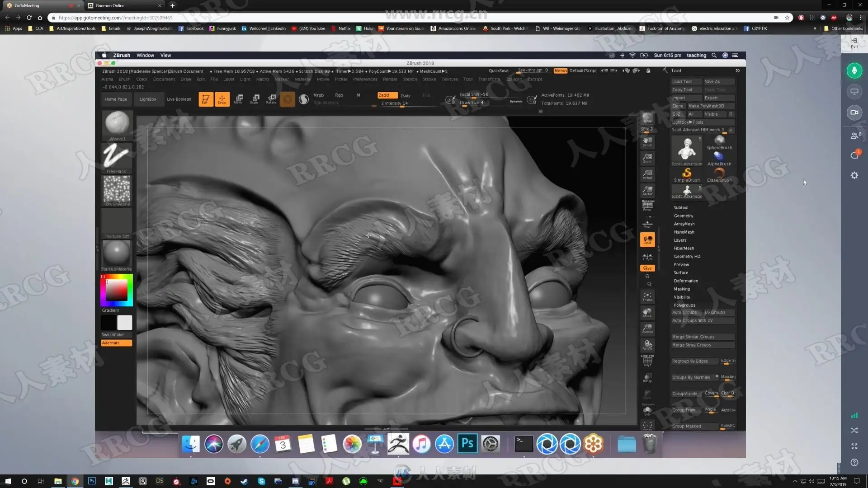868x488 pixels.
Task: Select the Draw mode icon
Action: pyautogui.click(x=222, y=99)
